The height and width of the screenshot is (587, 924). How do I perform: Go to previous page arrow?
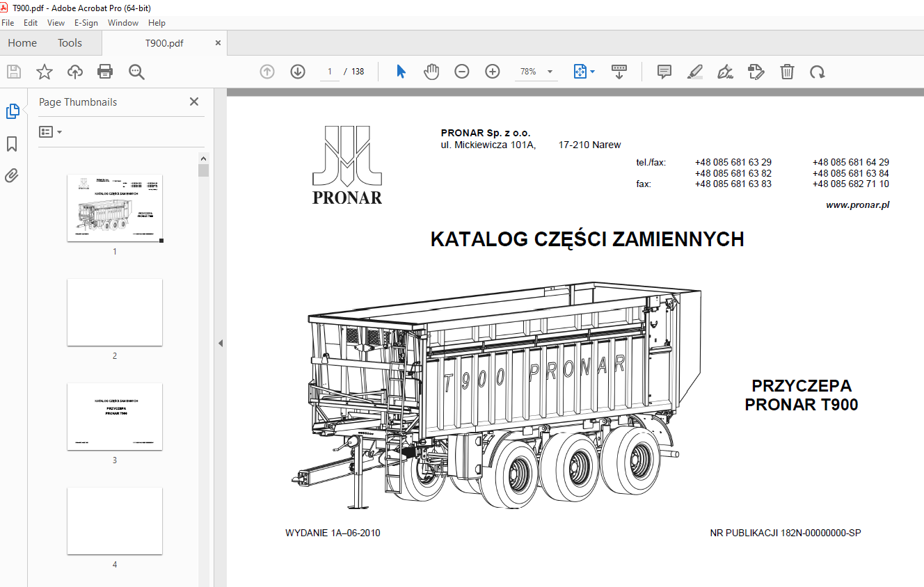tap(267, 72)
